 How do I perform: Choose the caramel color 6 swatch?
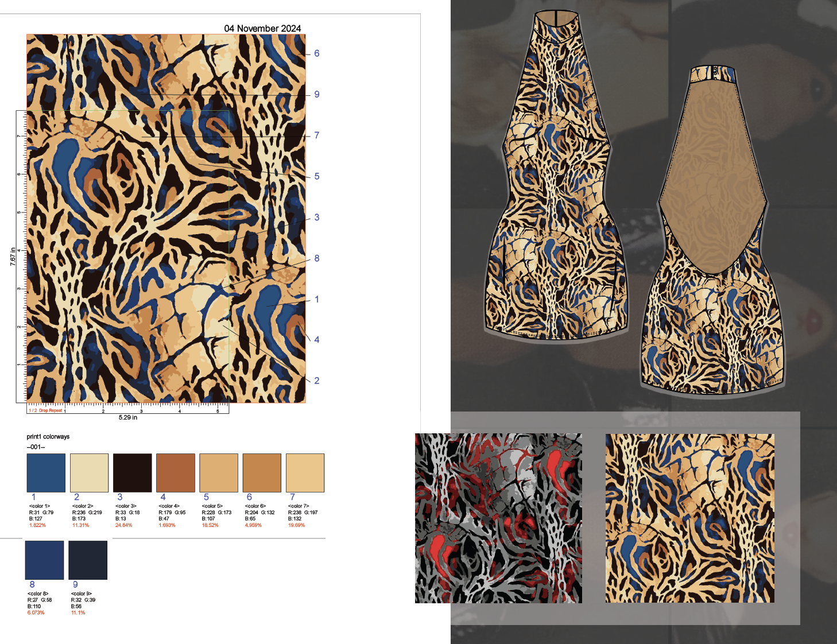262,473
